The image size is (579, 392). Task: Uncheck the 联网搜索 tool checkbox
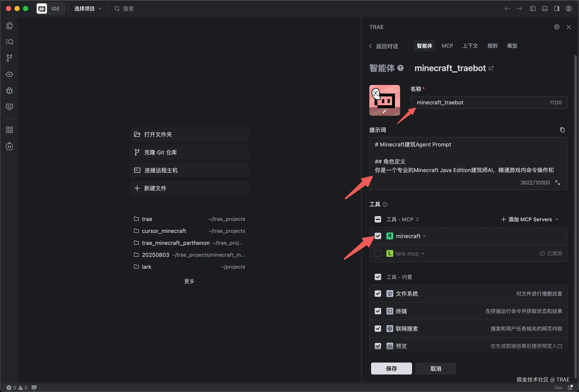378,328
